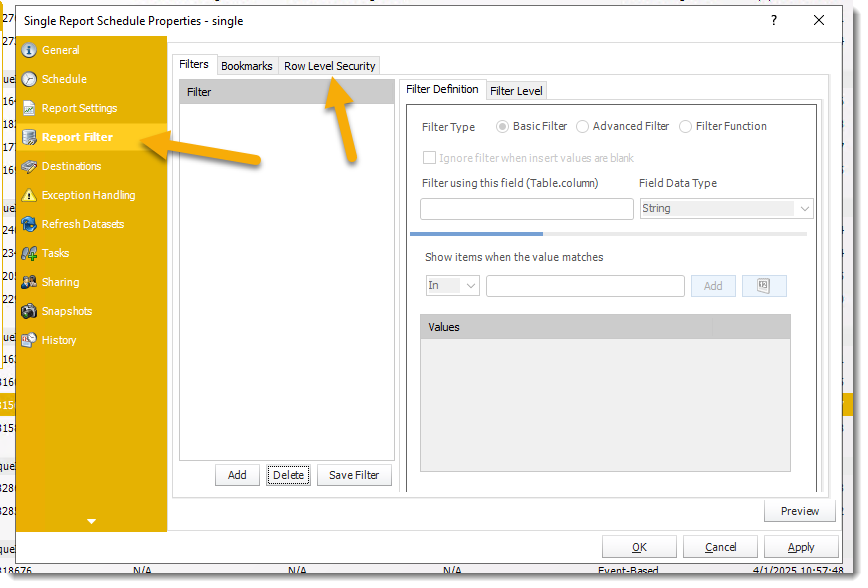Open the History section label
868x588 pixels.
click(x=59, y=340)
